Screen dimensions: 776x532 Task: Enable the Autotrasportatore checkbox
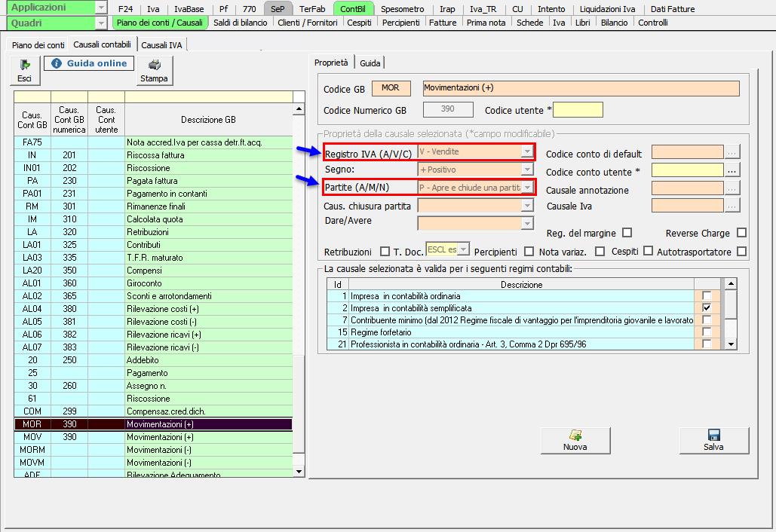(x=741, y=251)
